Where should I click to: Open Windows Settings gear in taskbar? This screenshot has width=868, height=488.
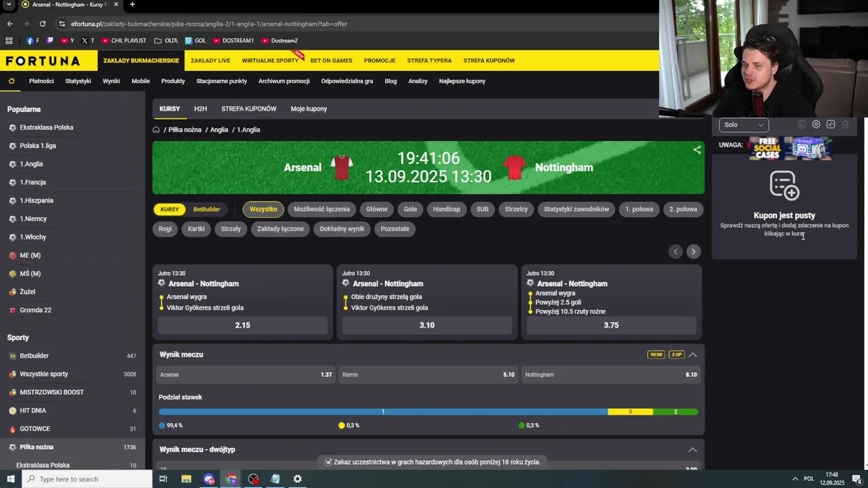tap(297, 479)
